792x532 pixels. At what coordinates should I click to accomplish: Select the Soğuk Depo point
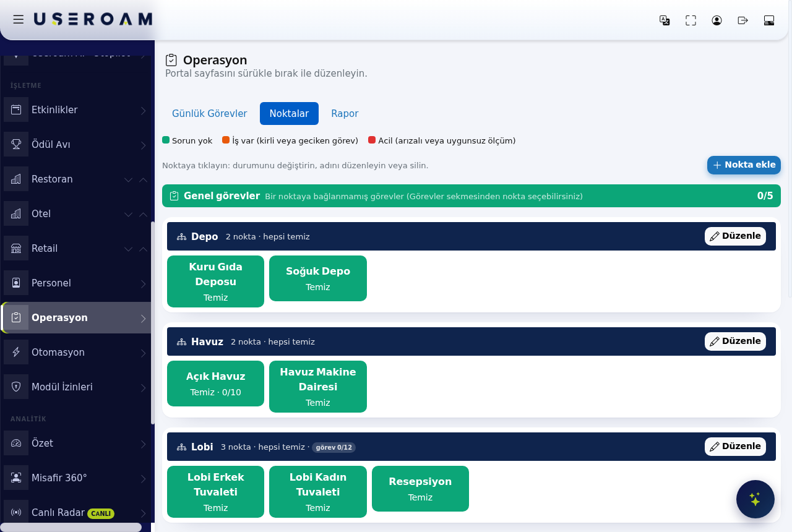[318, 278]
